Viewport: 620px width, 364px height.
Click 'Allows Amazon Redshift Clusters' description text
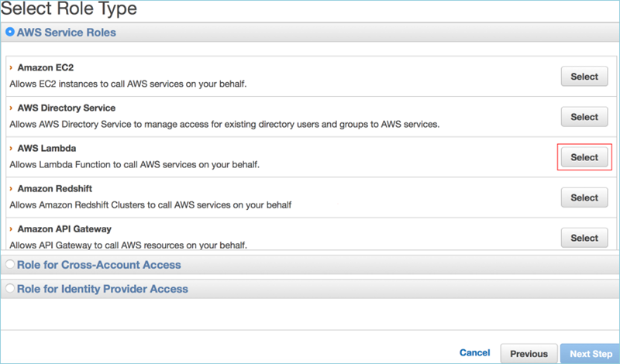coord(150,204)
